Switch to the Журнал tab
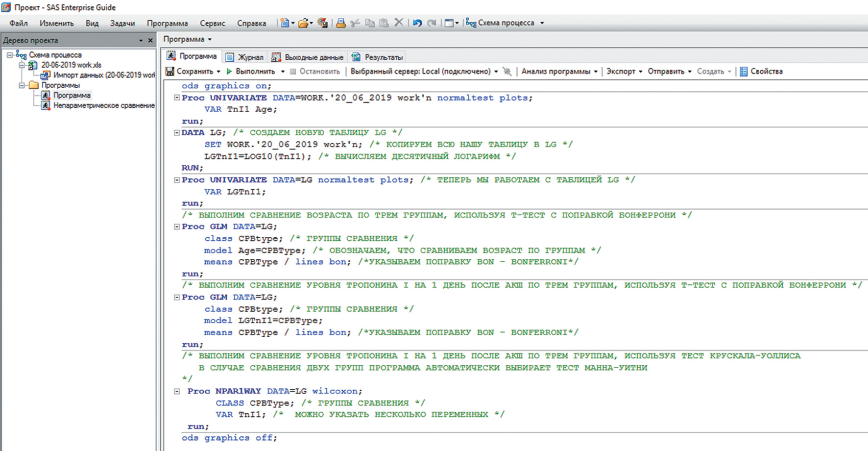The width and height of the screenshot is (868, 451). coord(244,57)
